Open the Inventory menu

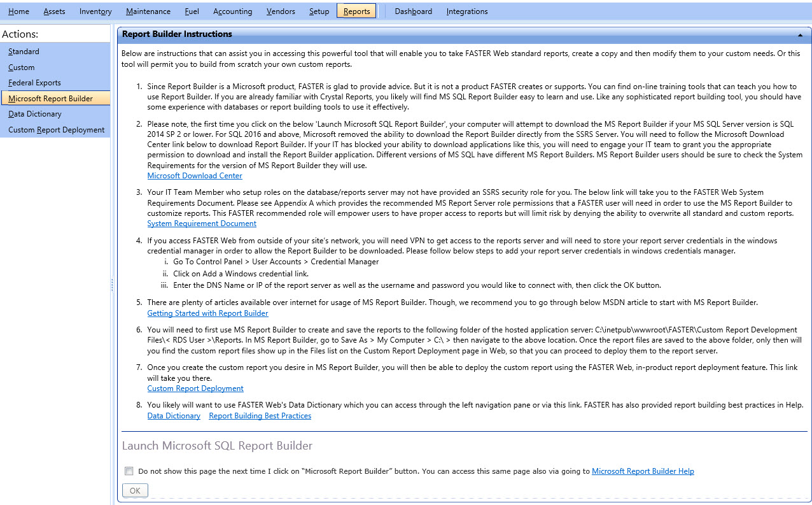(x=95, y=11)
